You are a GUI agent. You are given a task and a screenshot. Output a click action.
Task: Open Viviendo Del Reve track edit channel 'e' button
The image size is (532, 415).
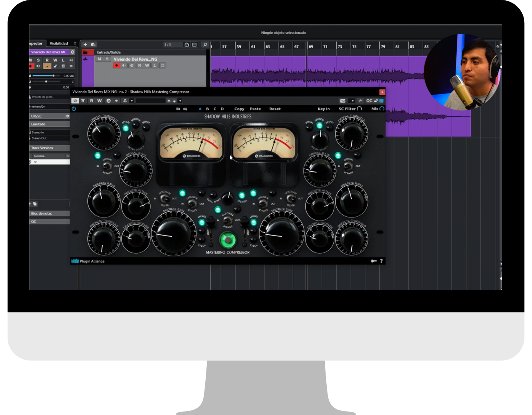click(x=132, y=65)
